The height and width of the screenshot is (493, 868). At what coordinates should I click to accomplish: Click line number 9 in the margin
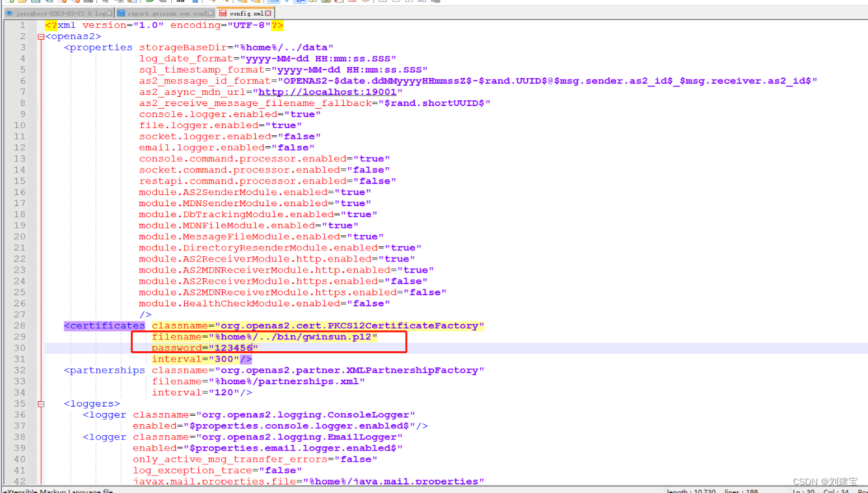tap(23, 114)
